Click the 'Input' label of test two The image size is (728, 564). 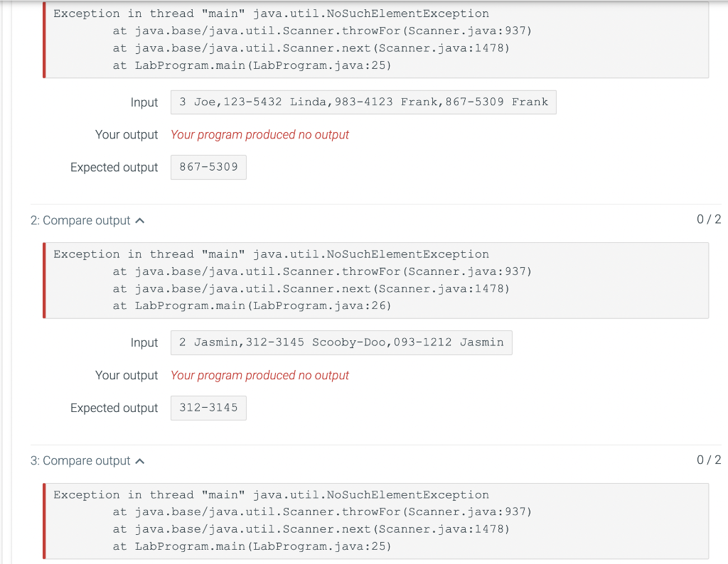click(x=144, y=342)
